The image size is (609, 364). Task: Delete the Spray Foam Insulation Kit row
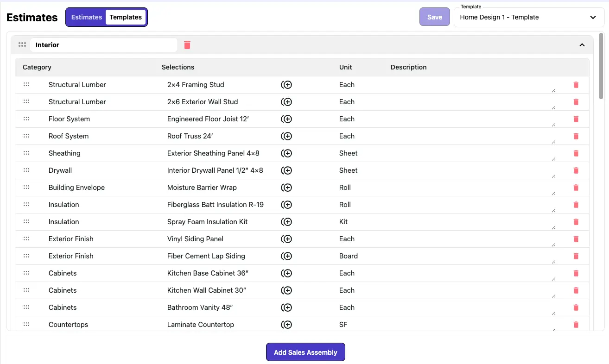click(576, 222)
